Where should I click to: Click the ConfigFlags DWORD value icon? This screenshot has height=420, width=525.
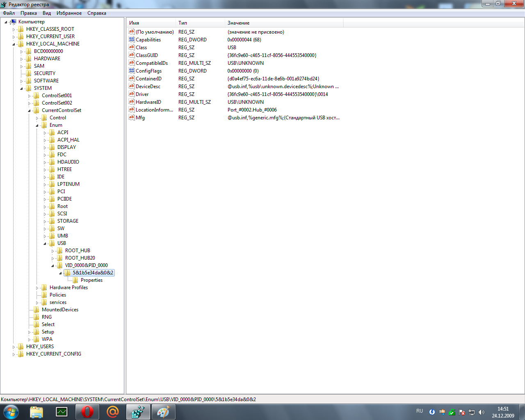[x=132, y=71]
